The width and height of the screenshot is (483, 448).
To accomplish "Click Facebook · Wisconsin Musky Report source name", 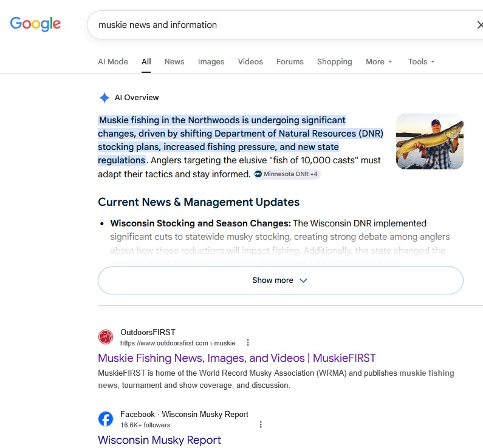I will pyautogui.click(x=184, y=415).
